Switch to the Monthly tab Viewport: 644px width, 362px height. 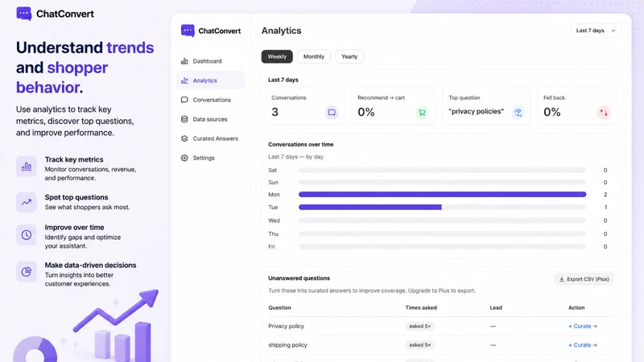click(314, 56)
